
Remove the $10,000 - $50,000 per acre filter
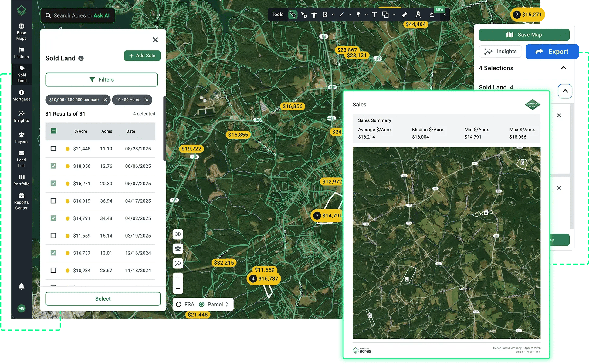tap(105, 100)
